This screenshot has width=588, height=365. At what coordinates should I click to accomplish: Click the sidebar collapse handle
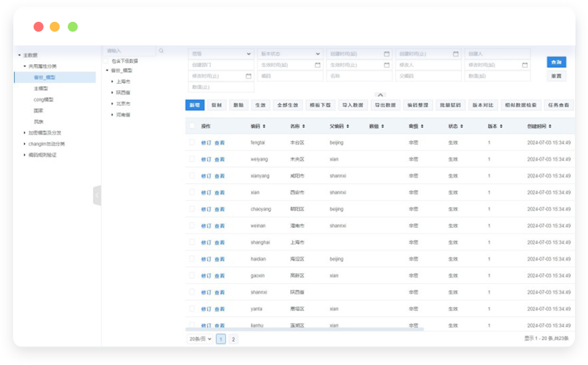click(x=97, y=195)
